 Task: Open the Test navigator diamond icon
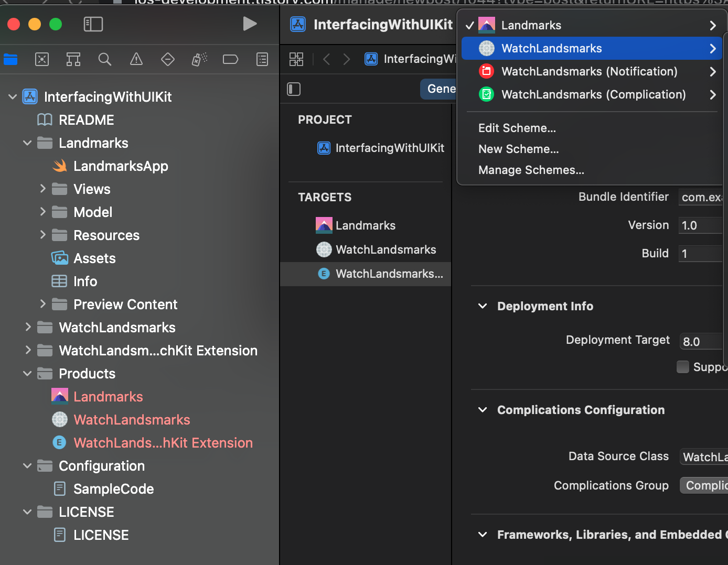click(168, 59)
